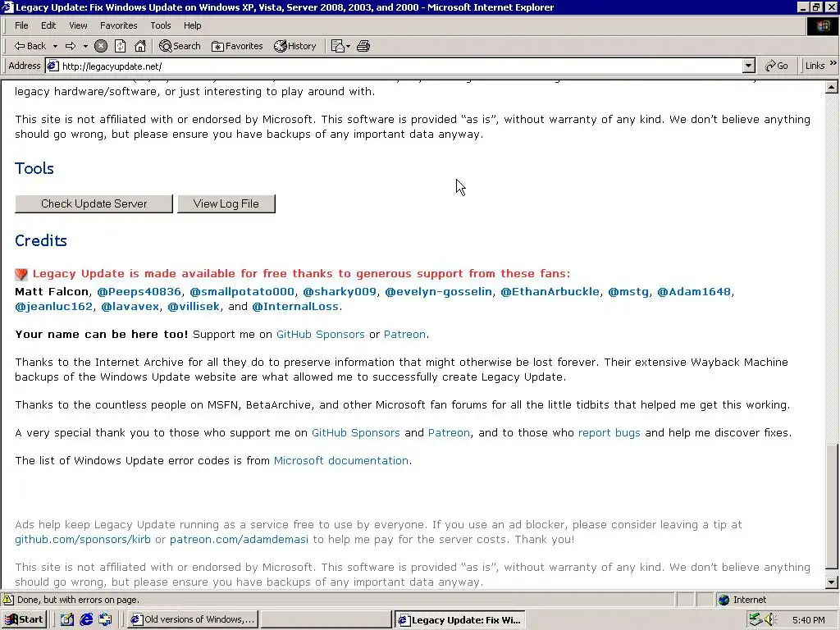The height and width of the screenshot is (630, 840).
Task: Open the @smallpotato000 link
Action: [x=242, y=291]
